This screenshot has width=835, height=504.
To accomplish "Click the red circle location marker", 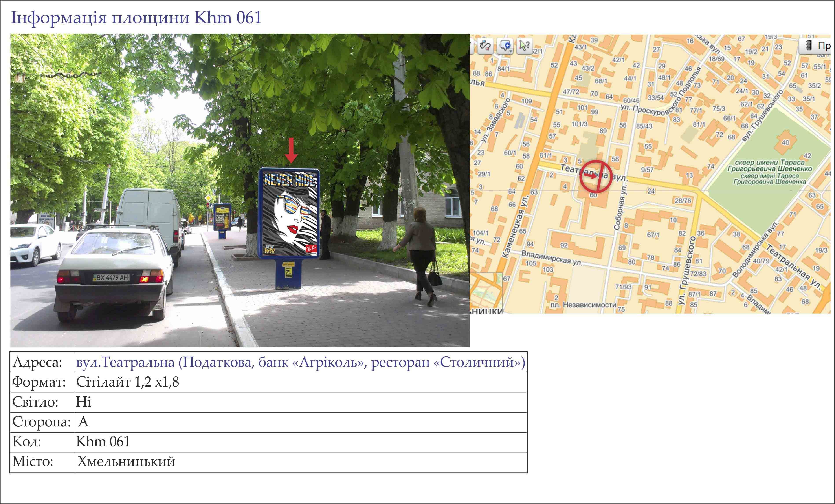I will coord(595,177).
